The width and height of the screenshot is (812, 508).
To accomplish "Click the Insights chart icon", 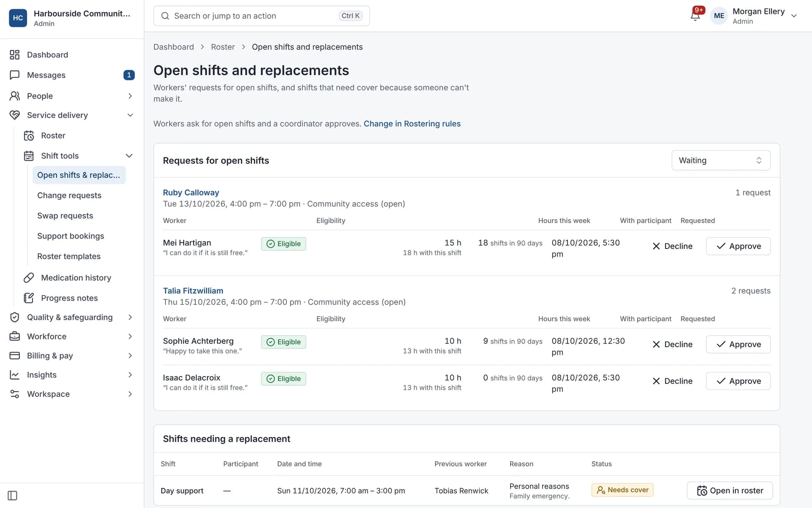I will (15, 375).
